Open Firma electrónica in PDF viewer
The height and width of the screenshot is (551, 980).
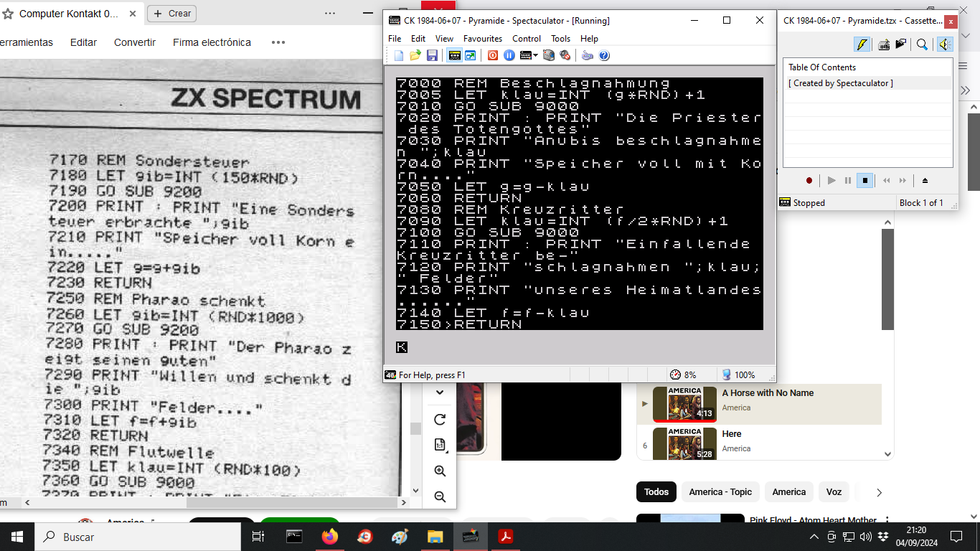pos(212,42)
